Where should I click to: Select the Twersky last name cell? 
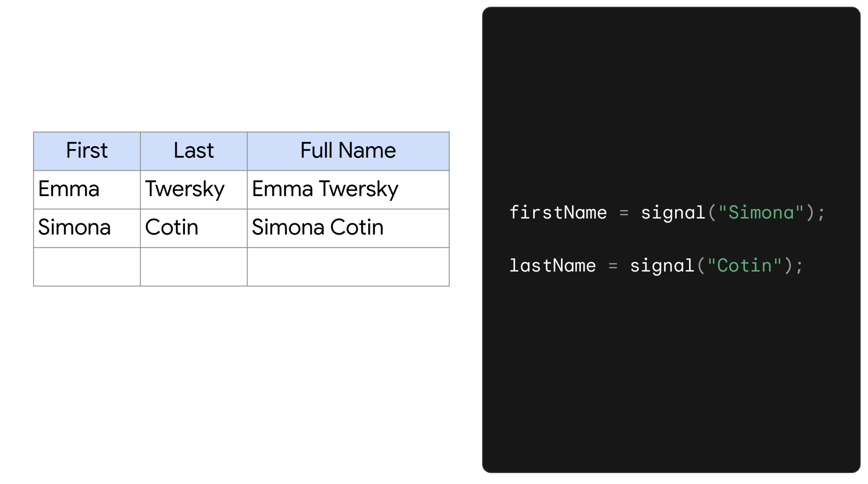tap(185, 189)
